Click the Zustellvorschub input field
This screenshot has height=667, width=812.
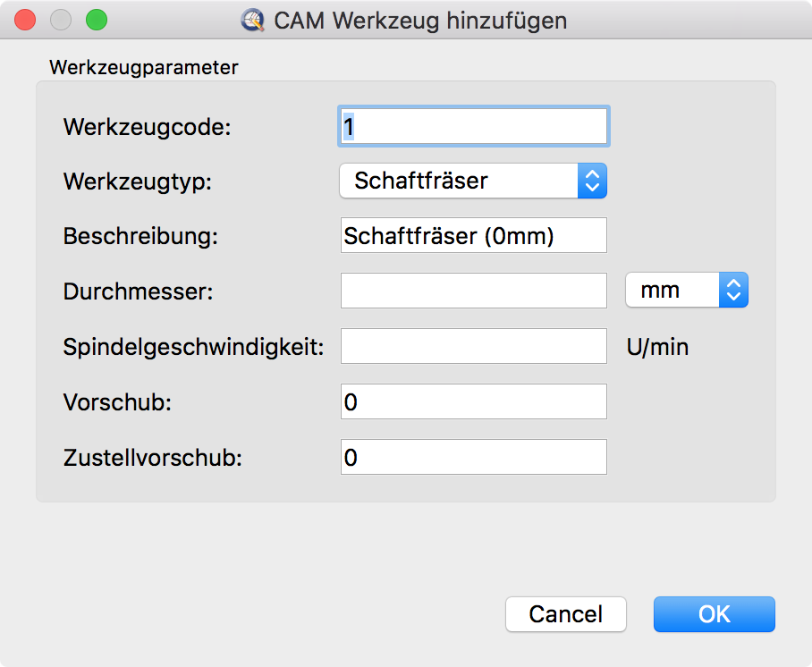pyautogui.click(x=474, y=457)
